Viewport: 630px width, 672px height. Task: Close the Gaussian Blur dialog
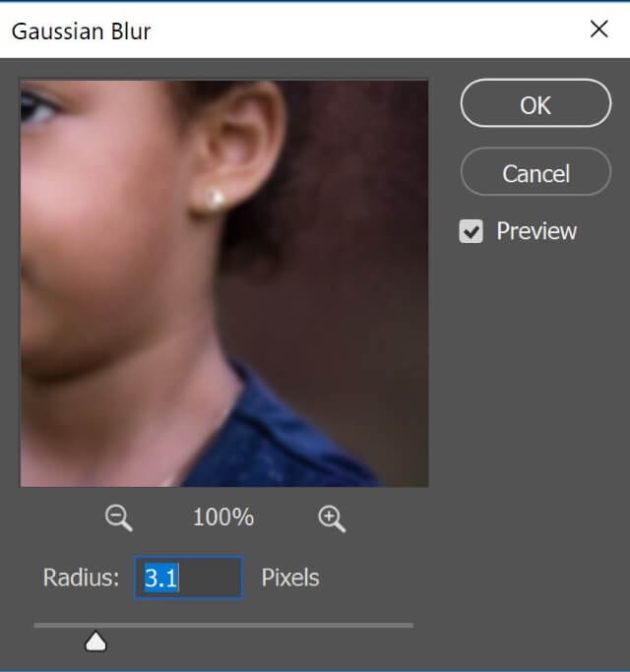click(598, 30)
